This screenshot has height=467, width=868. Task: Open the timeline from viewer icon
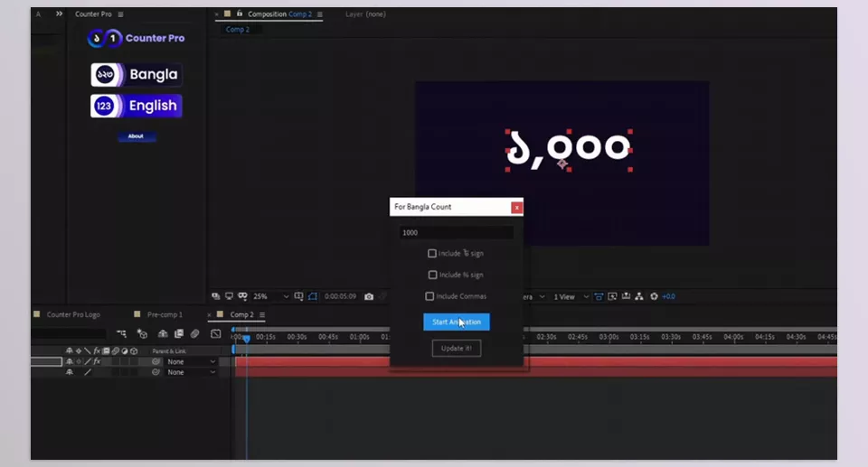(x=626, y=296)
